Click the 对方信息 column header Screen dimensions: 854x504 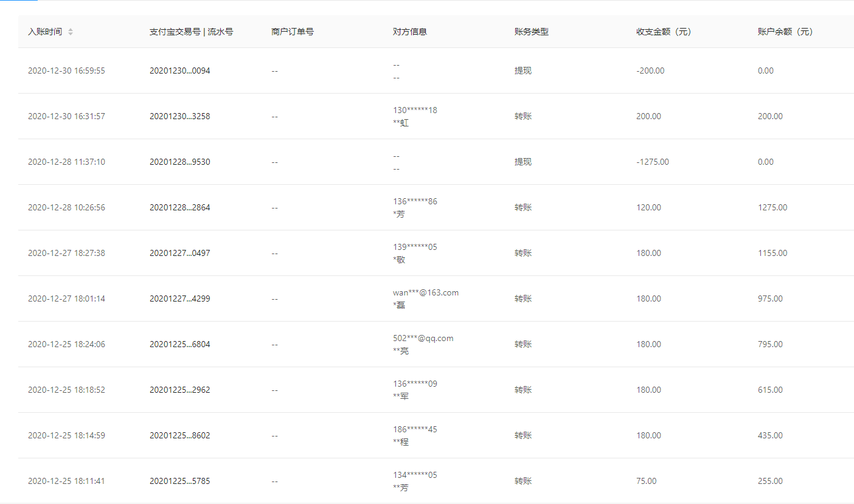[410, 32]
